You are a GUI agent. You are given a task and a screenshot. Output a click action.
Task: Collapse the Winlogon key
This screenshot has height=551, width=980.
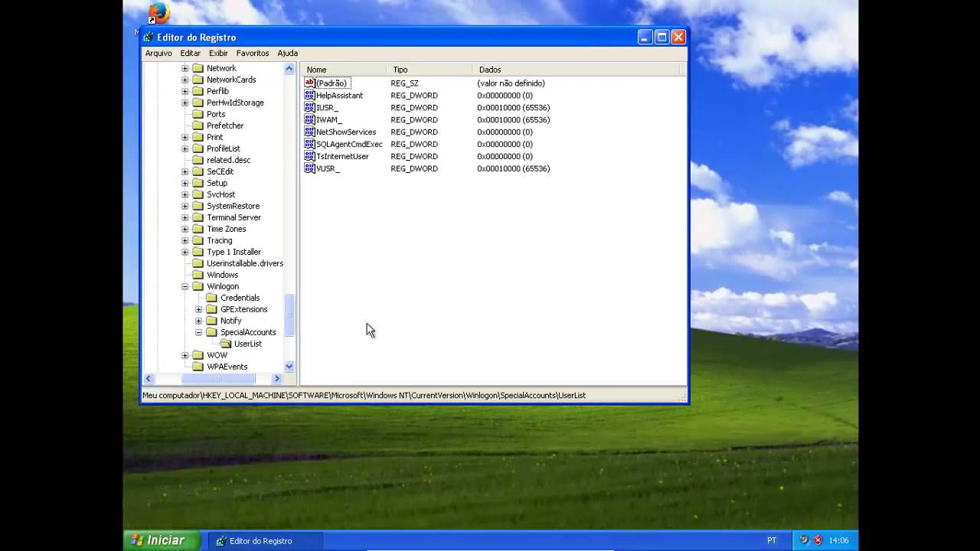(x=185, y=286)
